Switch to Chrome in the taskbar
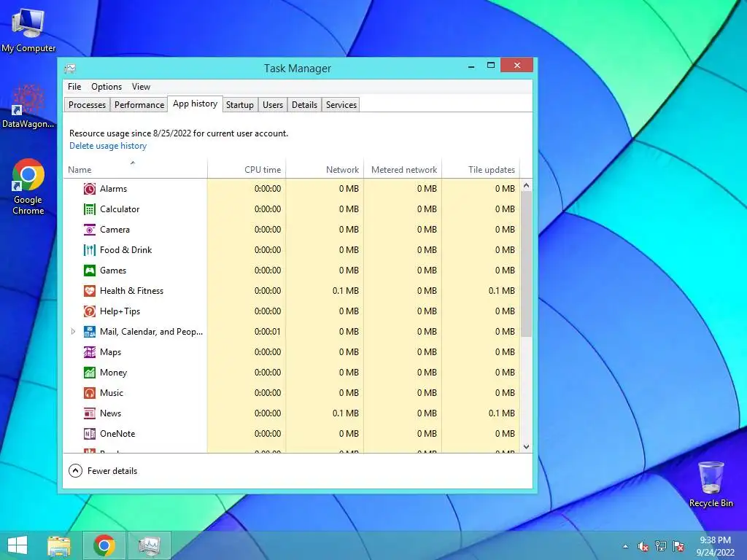Viewport: 747px width, 560px height. (104, 545)
